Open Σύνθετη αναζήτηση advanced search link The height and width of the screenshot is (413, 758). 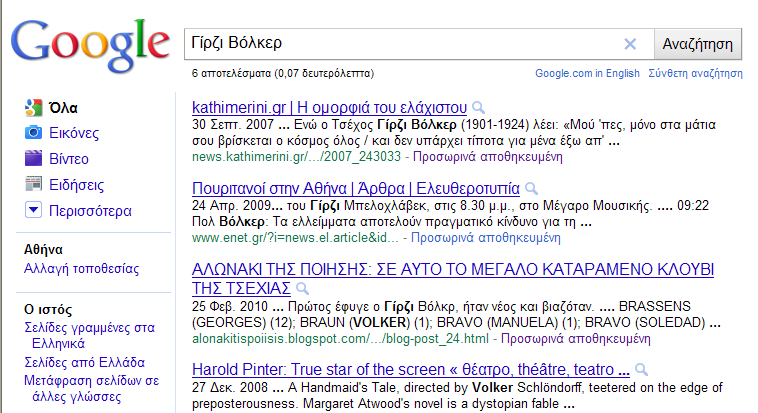[695, 74]
